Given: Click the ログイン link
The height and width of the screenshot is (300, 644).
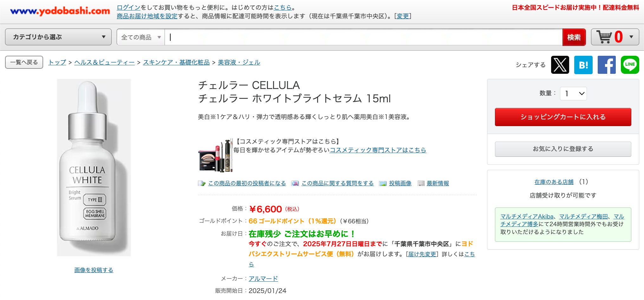Looking at the screenshot, I should (128, 7).
